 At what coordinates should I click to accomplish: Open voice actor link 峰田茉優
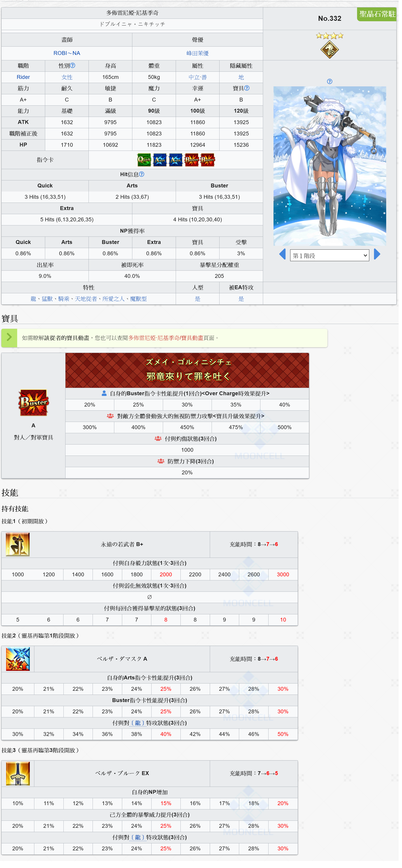199,54
